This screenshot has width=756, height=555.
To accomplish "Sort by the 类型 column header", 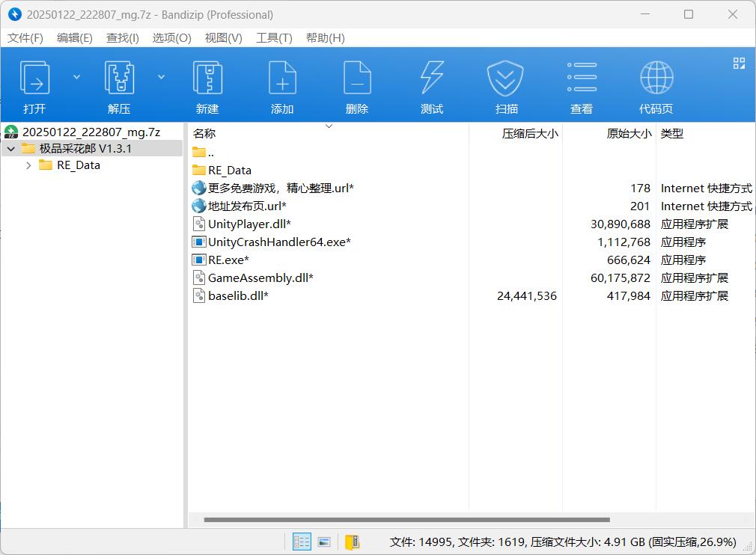I will 705,133.
